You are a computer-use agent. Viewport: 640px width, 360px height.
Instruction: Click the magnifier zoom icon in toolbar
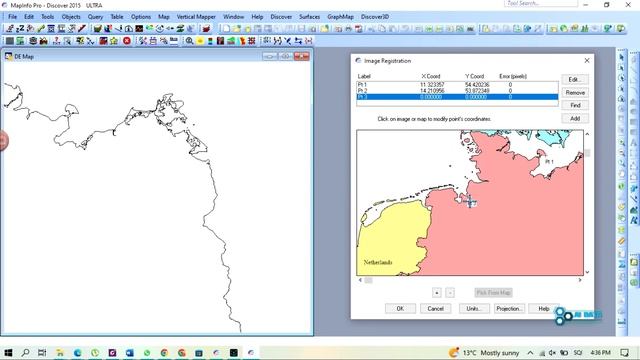pyautogui.click(x=189, y=41)
